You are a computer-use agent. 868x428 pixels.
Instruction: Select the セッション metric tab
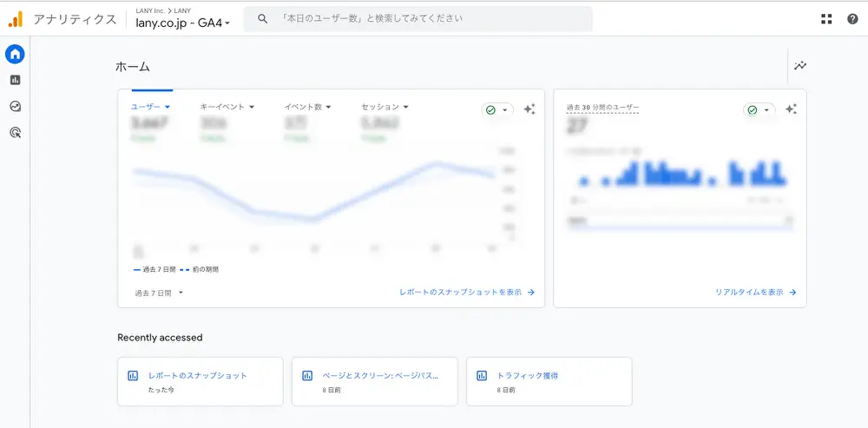click(385, 107)
